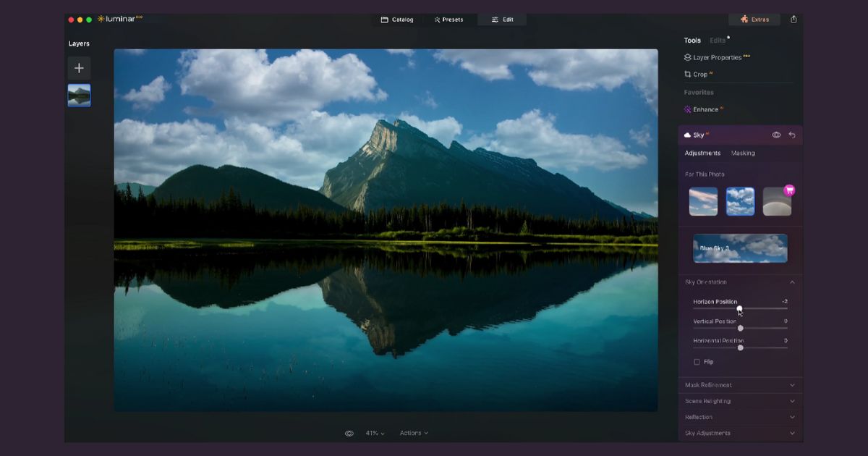This screenshot has height=456, width=868.
Task: Open the Actions dropdown
Action: tap(414, 433)
